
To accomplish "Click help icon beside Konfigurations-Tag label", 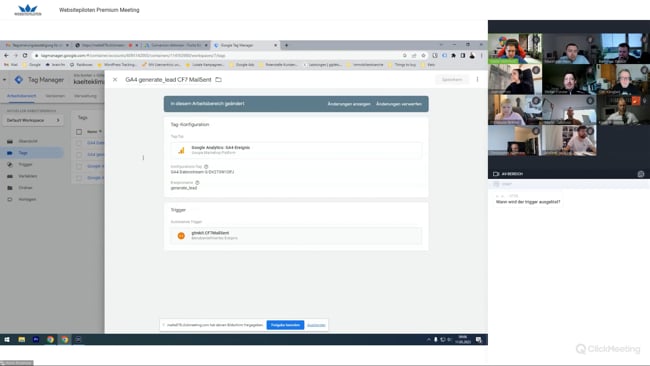I will 206,167.
